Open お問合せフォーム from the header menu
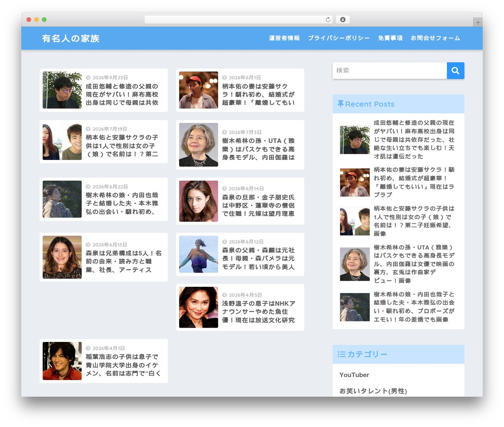This screenshot has height=427, width=504. [435, 38]
